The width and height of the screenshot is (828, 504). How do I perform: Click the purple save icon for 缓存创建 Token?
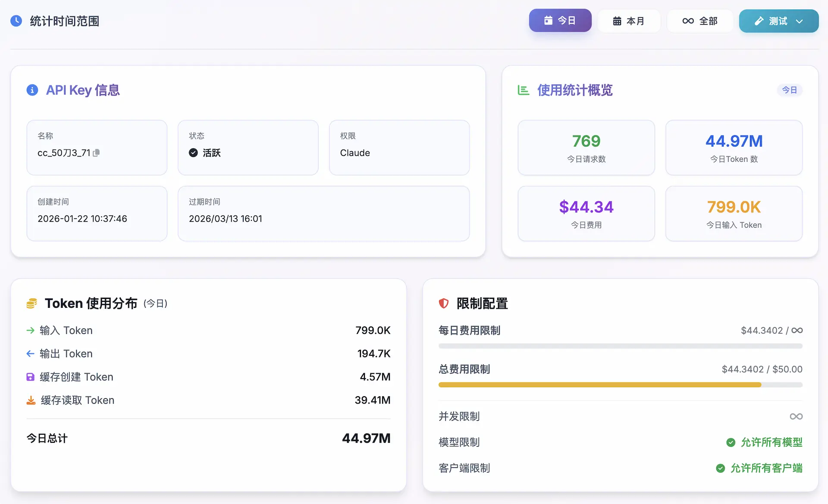coord(31,377)
